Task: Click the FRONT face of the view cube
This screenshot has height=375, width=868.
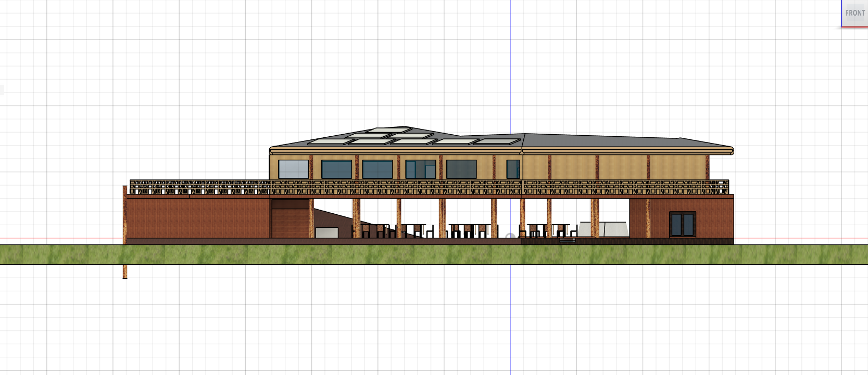Action: pos(855,13)
